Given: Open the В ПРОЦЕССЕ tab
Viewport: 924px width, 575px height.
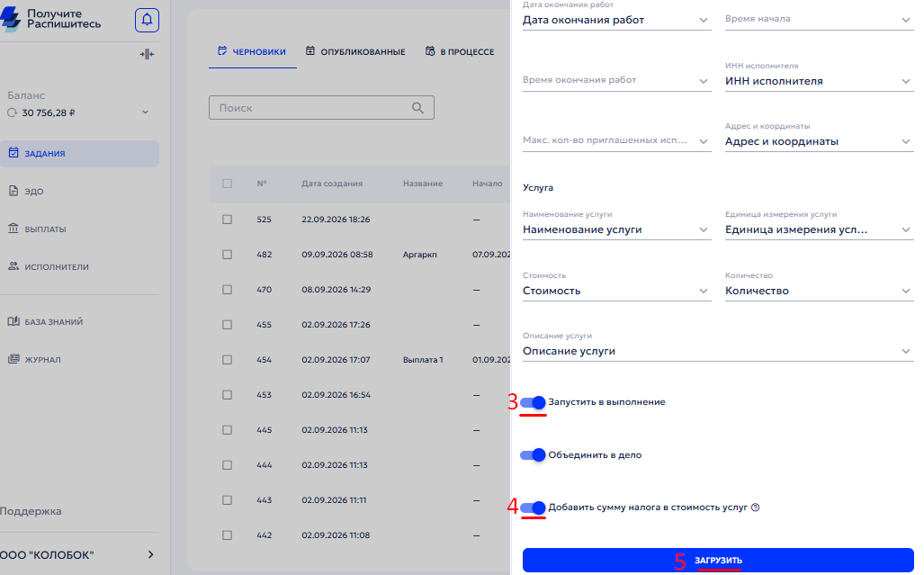Looking at the screenshot, I should (x=461, y=52).
